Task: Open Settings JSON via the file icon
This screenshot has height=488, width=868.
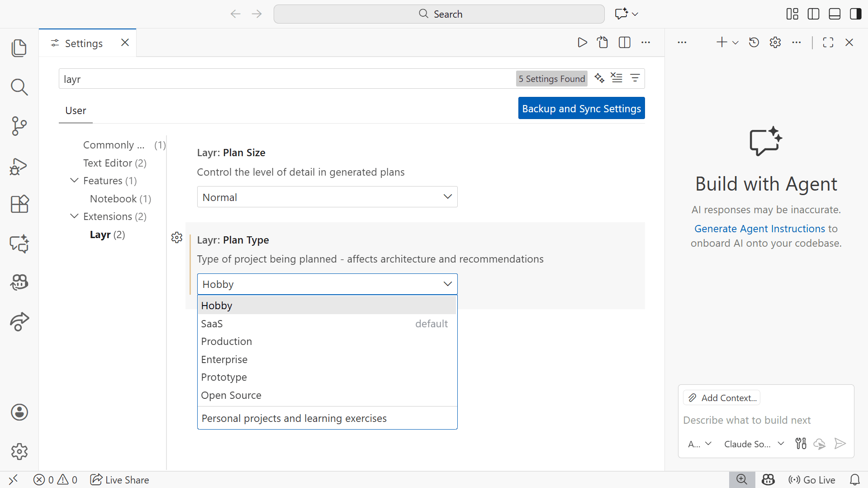Action: [x=602, y=42]
